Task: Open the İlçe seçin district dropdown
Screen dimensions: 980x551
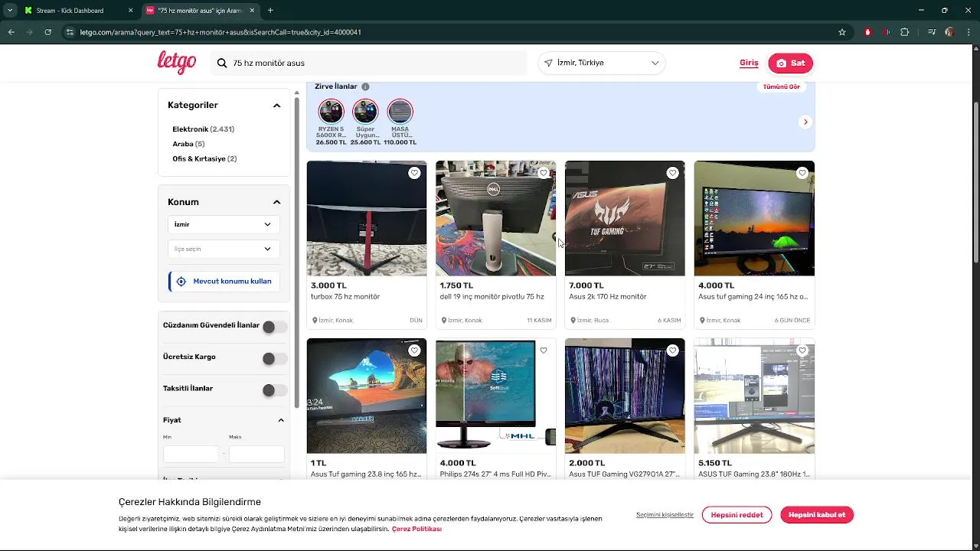Action: tap(223, 249)
